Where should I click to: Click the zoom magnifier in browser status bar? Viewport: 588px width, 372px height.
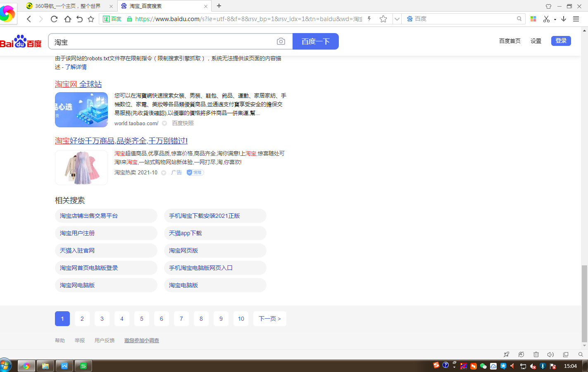tap(581, 355)
